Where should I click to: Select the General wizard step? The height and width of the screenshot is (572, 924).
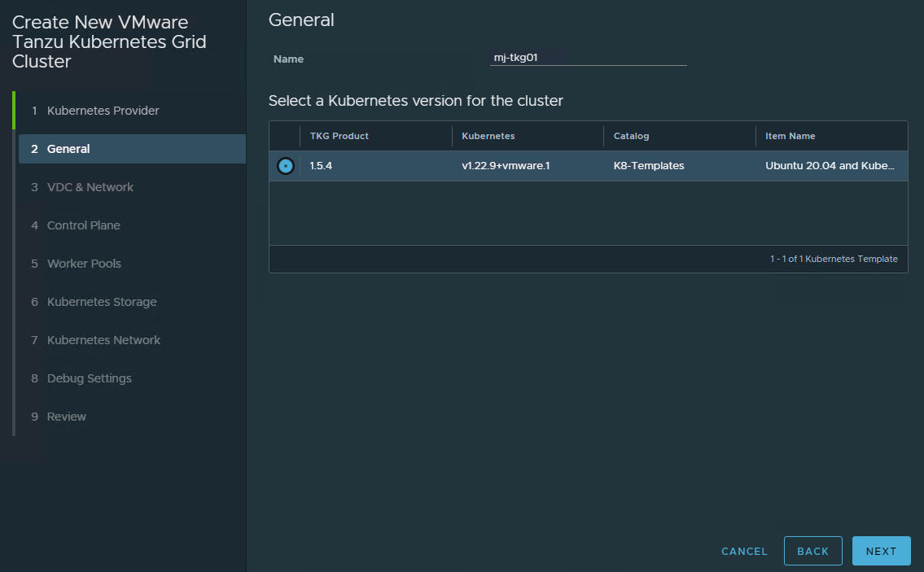click(68, 149)
